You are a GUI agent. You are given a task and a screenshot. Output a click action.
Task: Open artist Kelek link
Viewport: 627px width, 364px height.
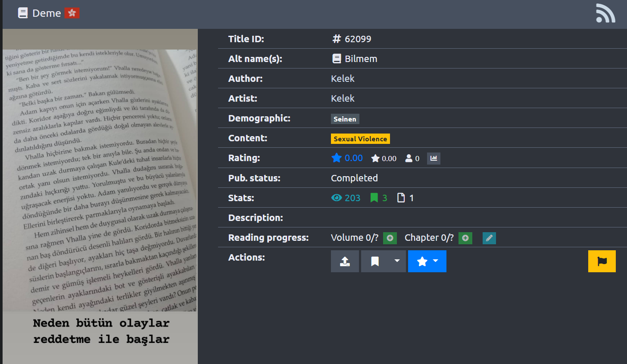click(343, 98)
